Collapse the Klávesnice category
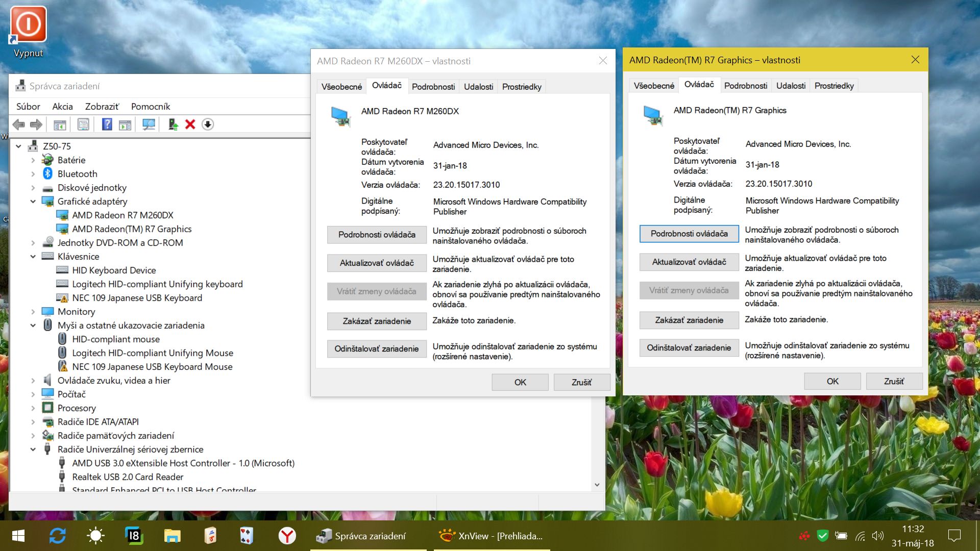This screenshot has height=551, width=980. point(33,257)
